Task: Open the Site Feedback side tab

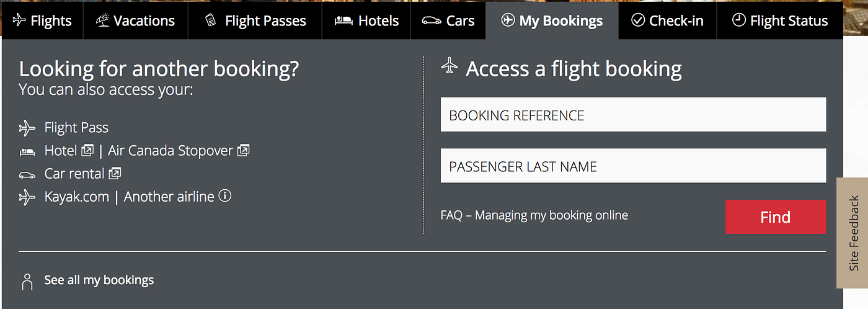Action: [x=854, y=233]
